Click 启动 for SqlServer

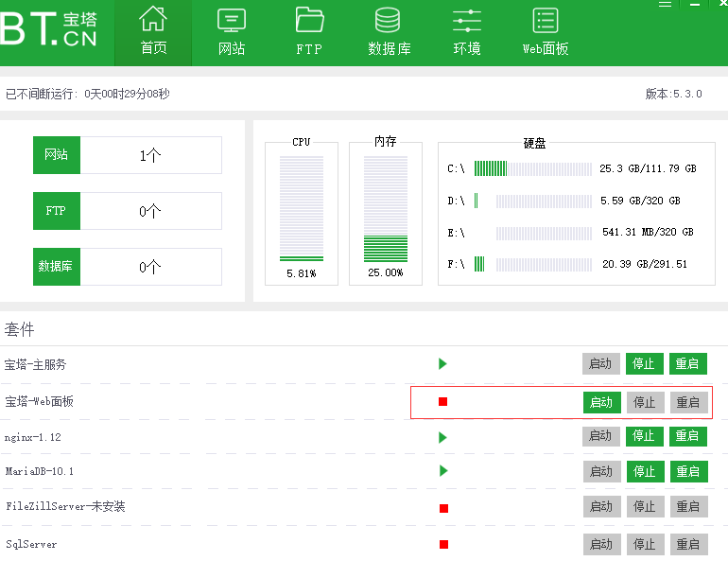point(601,544)
